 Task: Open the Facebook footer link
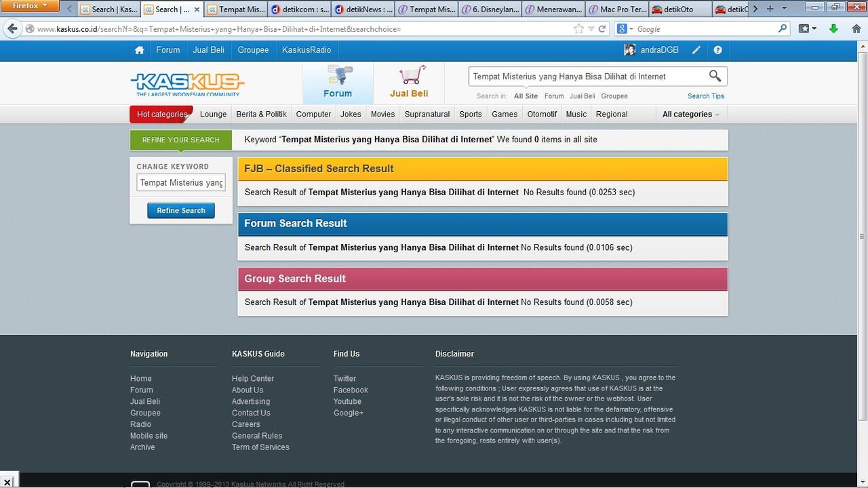click(351, 390)
